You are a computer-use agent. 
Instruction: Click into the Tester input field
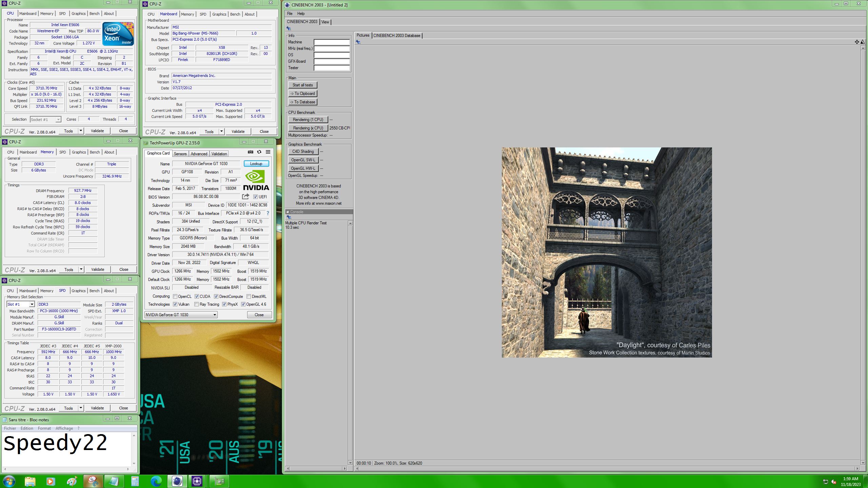(x=332, y=68)
